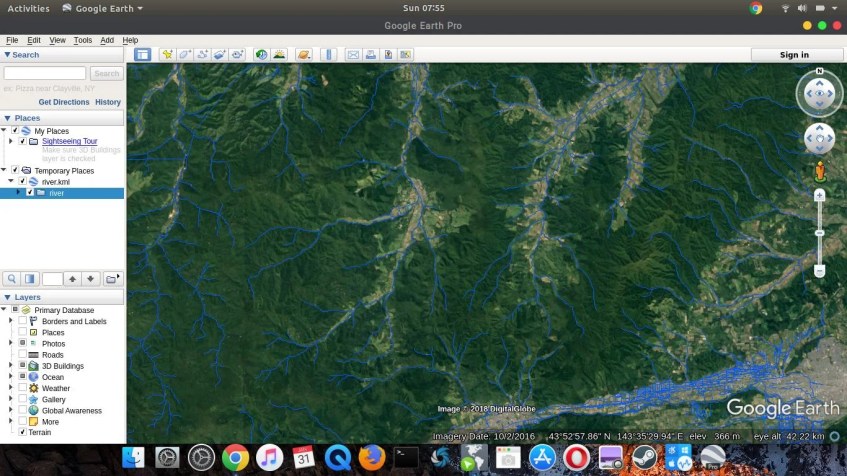Disable the Terrain layer checkbox
Image resolution: width=847 pixels, height=476 pixels.
click(x=23, y=432)
